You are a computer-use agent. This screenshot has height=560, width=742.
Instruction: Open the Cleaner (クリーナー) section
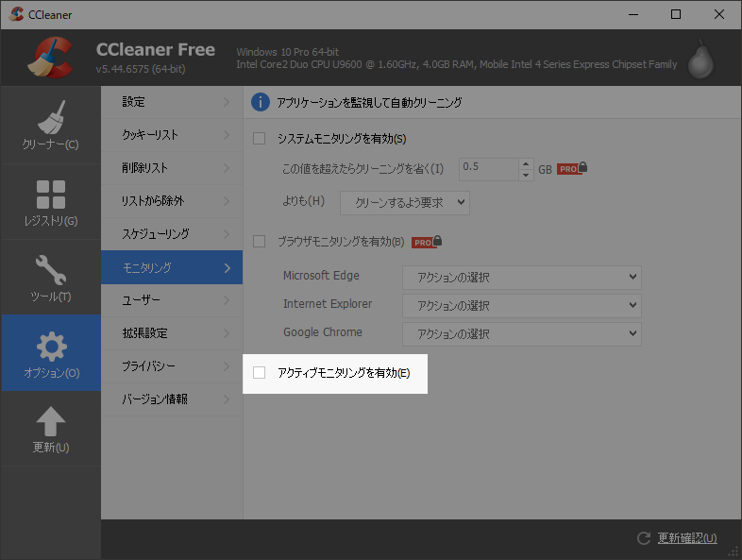51,125
